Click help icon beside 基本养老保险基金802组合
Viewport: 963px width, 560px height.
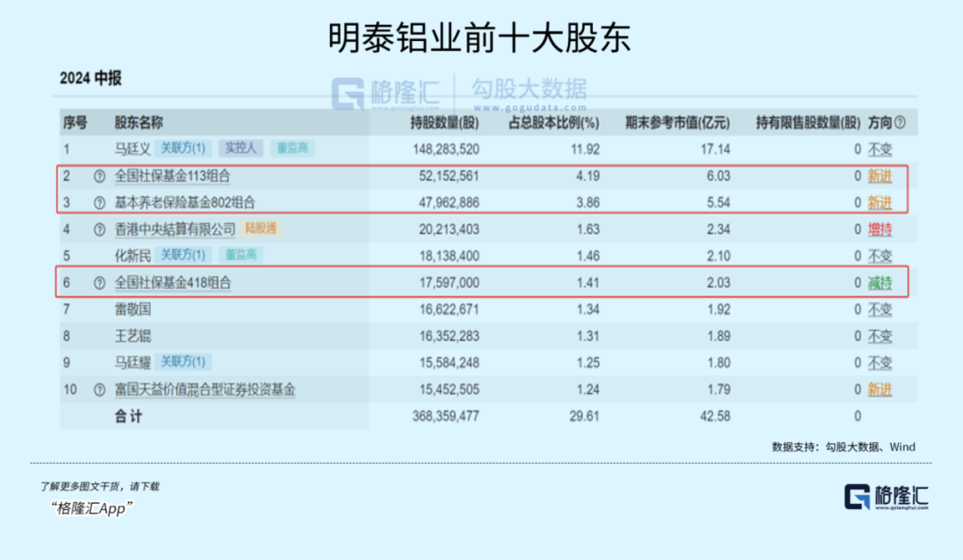(100, 203)
